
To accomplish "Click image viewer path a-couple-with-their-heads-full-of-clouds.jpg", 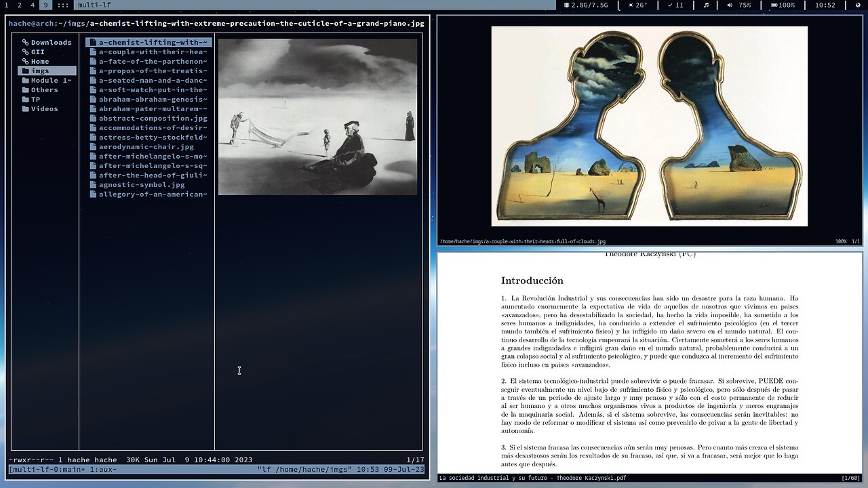I will point(523,241).
